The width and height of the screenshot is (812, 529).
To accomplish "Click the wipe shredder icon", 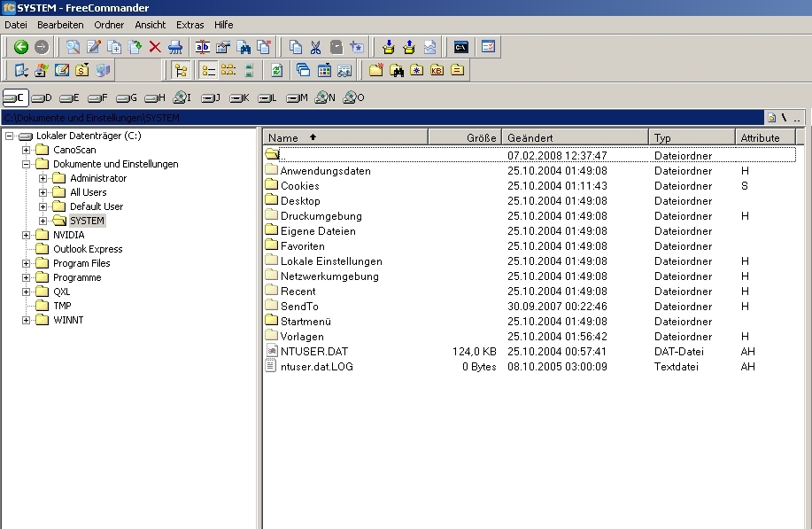I will pyautogui.click(x=175, y=47).
